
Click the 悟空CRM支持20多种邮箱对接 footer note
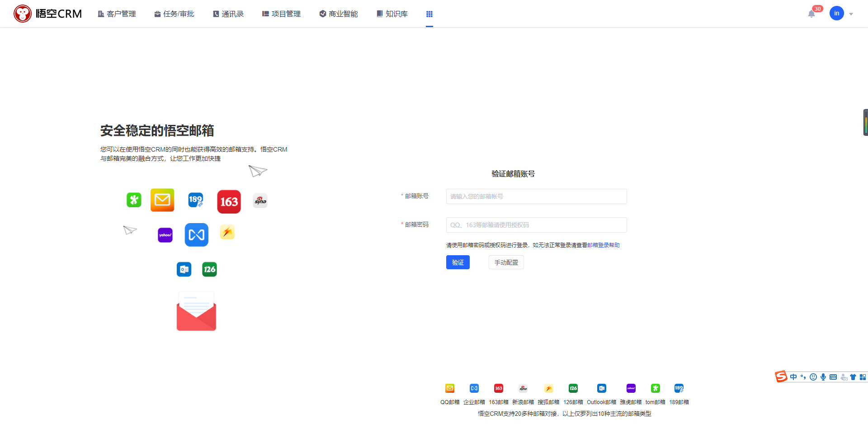(x=565, y=414)
